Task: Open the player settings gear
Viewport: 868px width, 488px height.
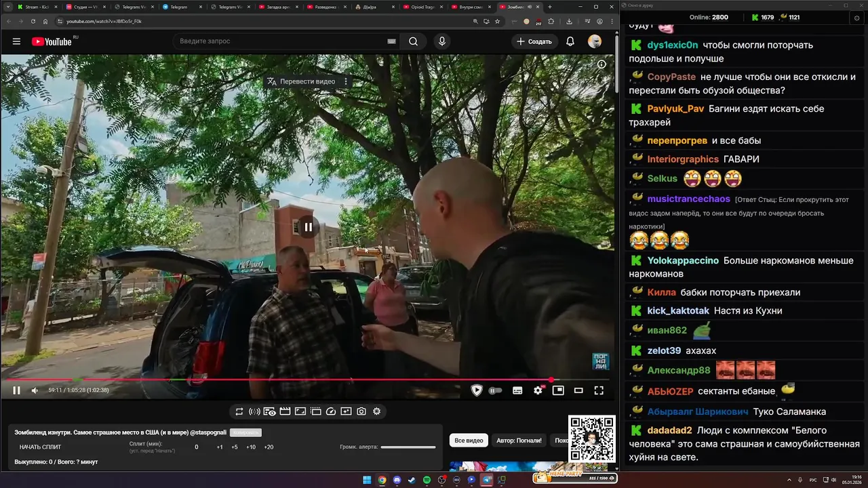Action: coord(538,390)
